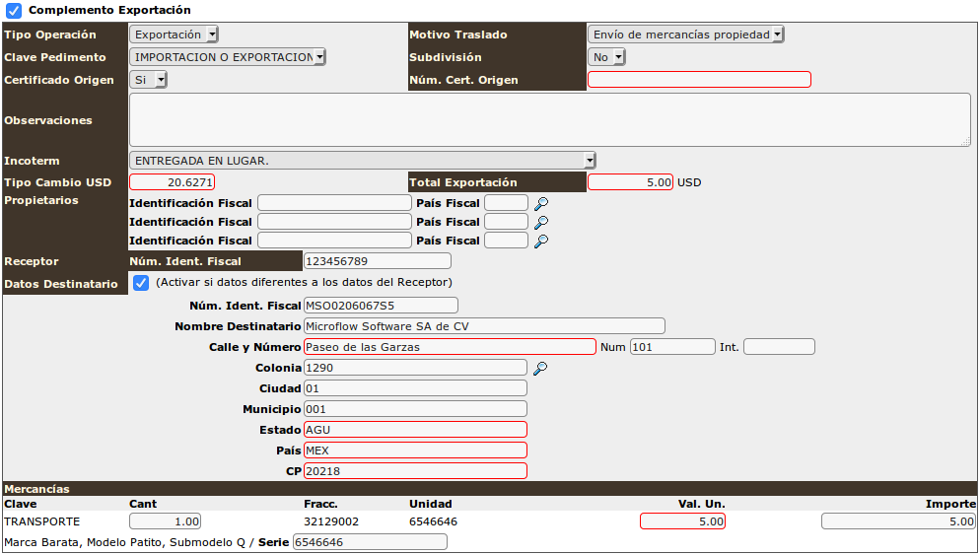
Task: Open Tipo Operación dropdown
Action: (174, 35)
